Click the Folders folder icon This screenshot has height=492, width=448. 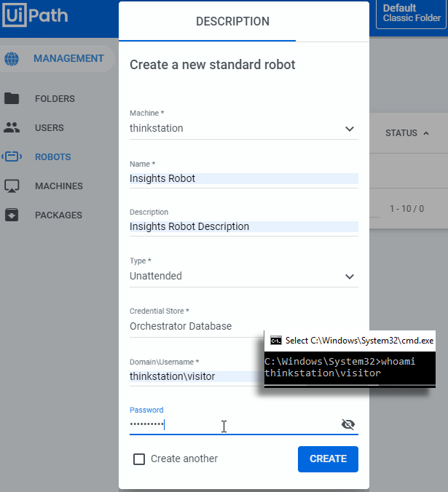pos(12,99)
